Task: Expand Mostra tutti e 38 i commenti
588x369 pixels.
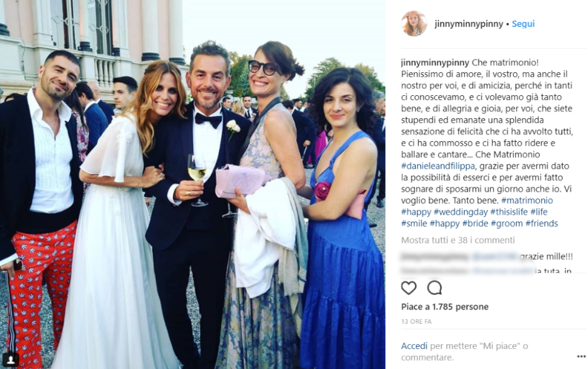Action: coord(458,240)
